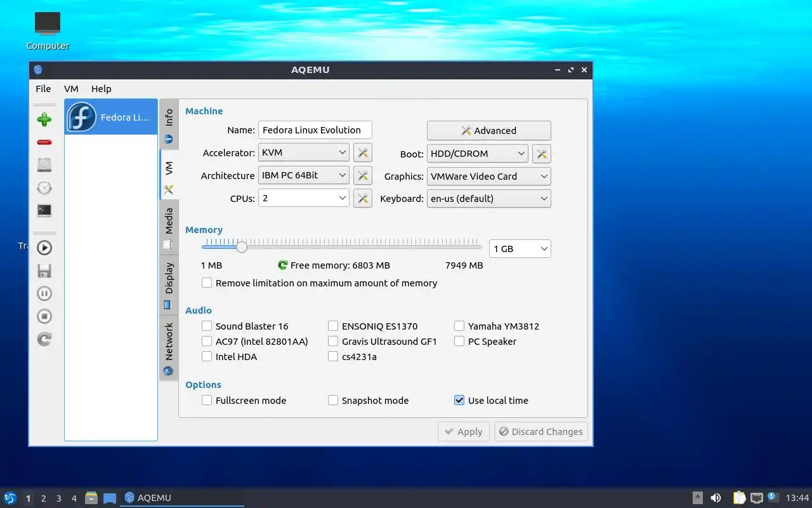Open the Keyboard en-us dropdown
Image resolution: width=812 pixels, height=508 pixels.
click(489, 199)
